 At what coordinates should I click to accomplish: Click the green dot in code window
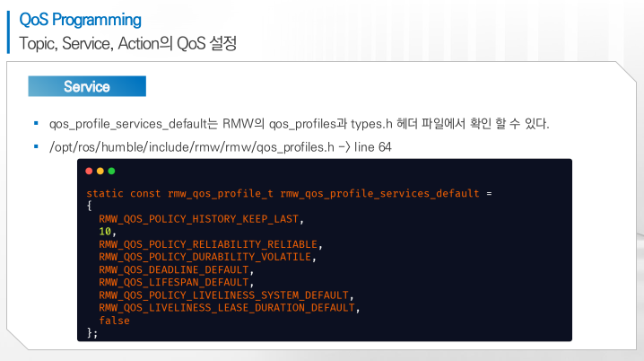pos(111,171)
